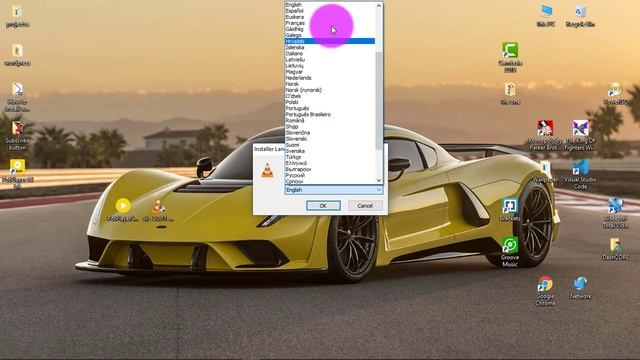The width and height of the screenshot is (640, 360).
Task: Click Cancel in the Installer Language dialog
Action: click(365, 206)
